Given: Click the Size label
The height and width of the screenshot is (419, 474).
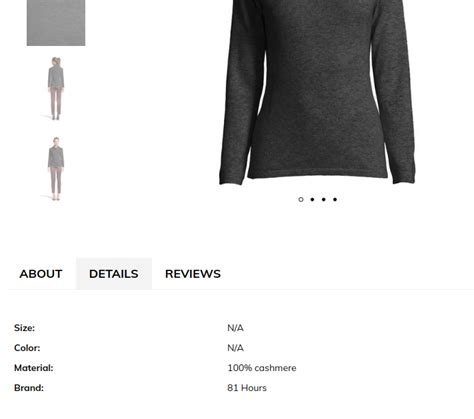Looking at the screenshot, I should tap(24, 328).
